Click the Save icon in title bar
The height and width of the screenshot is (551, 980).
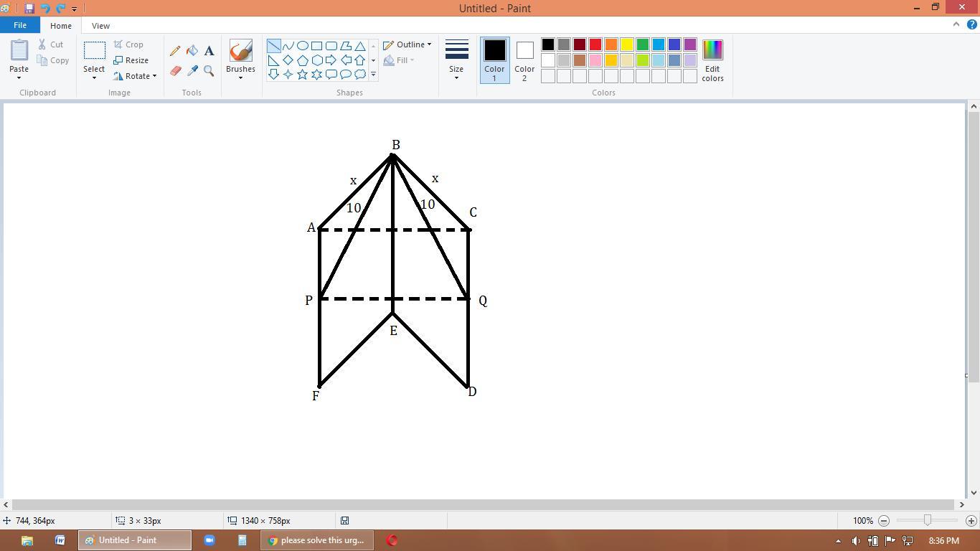click(x=29, y=9)
